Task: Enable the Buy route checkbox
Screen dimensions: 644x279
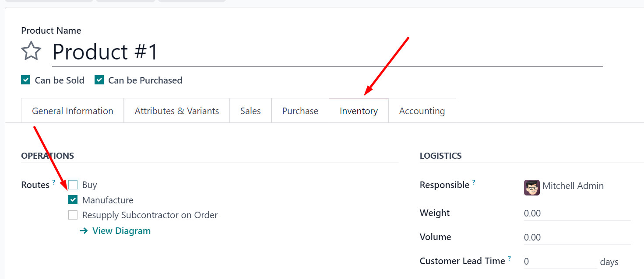Action: (73, 185)
